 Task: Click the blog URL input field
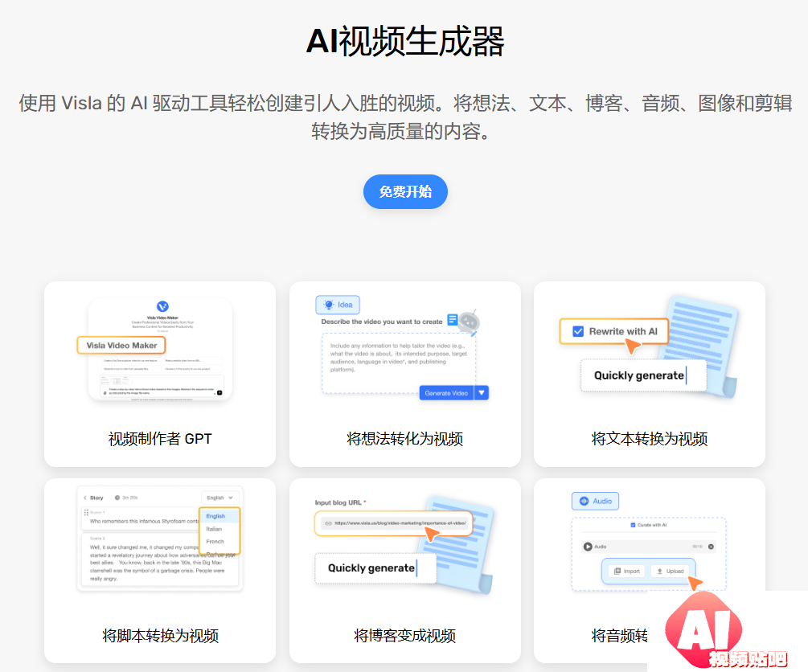(x=393, y=523)
